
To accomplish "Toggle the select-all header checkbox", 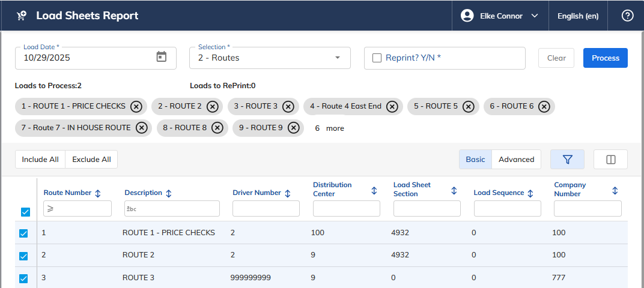I will 25,212.
